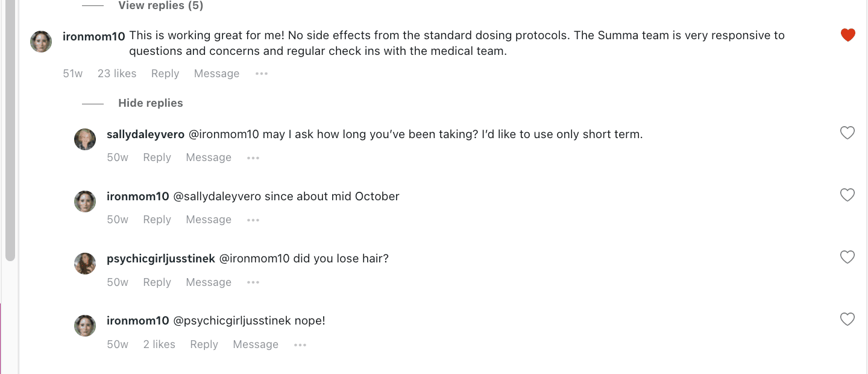This screenshot has width=868, height=374.
Task: View the 23 likes on ironmom10's comment
Action: point(116,73)
